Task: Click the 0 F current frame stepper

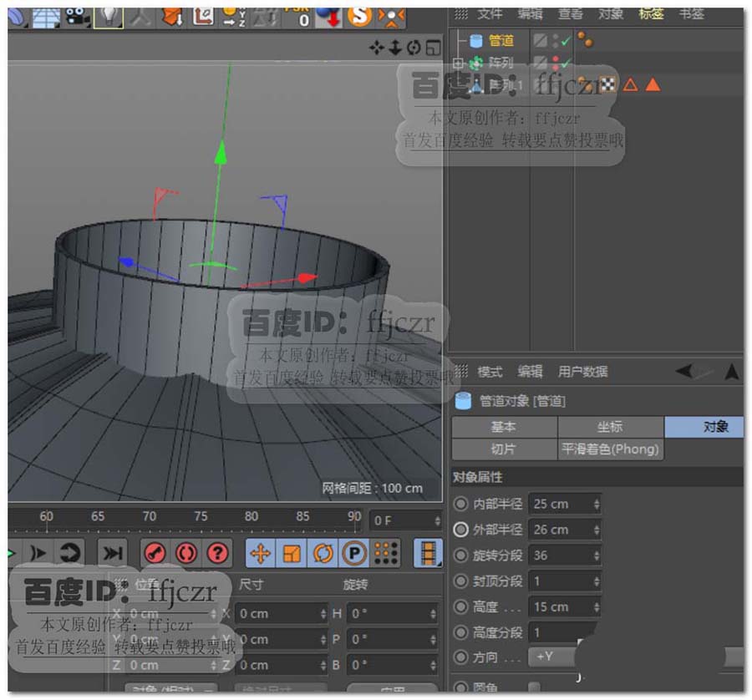Action: pos(437,520)
